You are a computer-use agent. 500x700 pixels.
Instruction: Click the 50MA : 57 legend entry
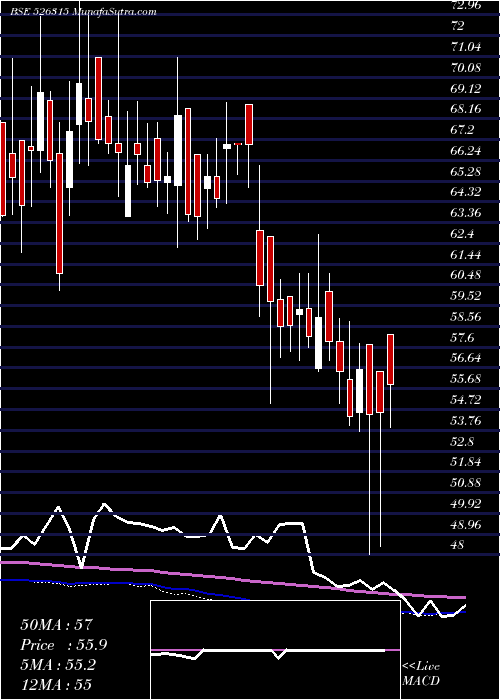(56, 625)
